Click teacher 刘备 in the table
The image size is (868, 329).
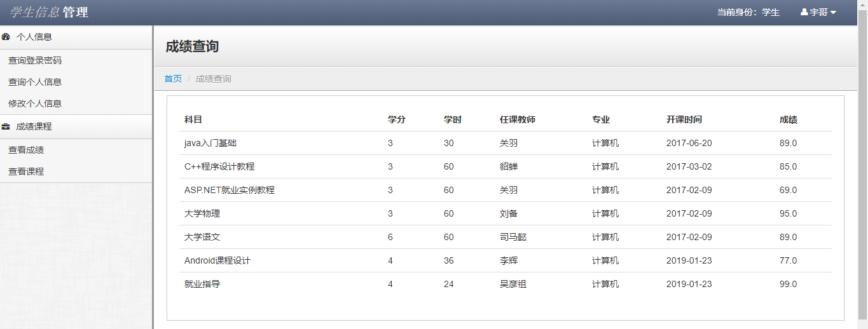click(x=509, y=213)
